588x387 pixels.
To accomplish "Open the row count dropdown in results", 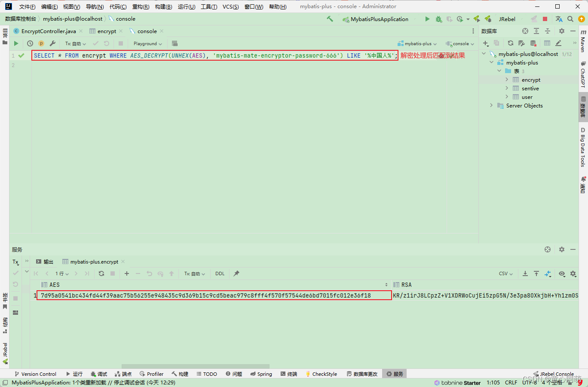I will 62,273.
